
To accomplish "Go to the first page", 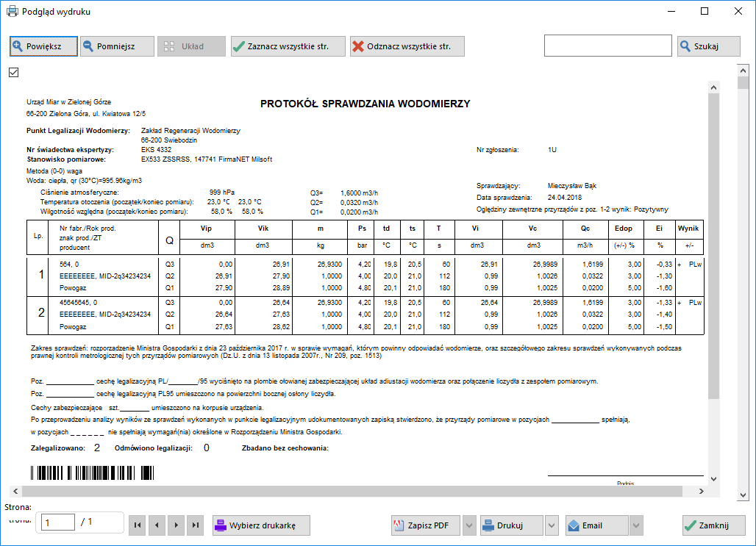I will point(138,525).
